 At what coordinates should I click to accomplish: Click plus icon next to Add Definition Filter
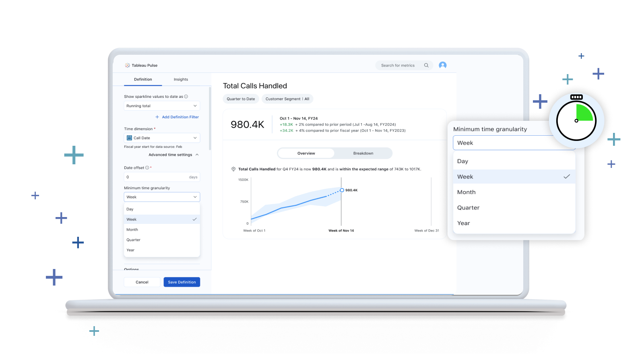(157, 117)
